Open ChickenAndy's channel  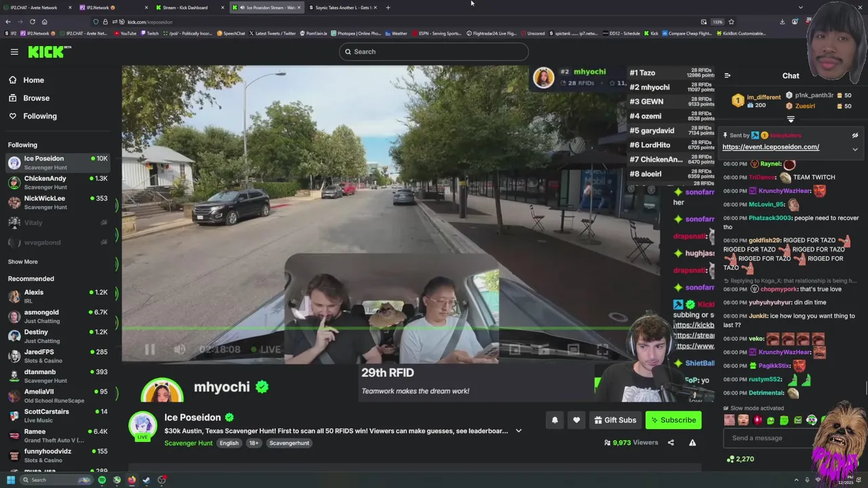tap(59, 182)
